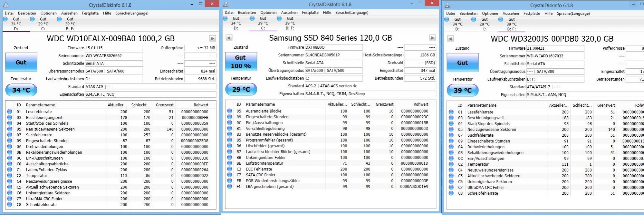The width and height of the screenshot is (644, 215).
Task: Click status icon of Verschleißregulierung row
Action: click(x=229, y=129)
